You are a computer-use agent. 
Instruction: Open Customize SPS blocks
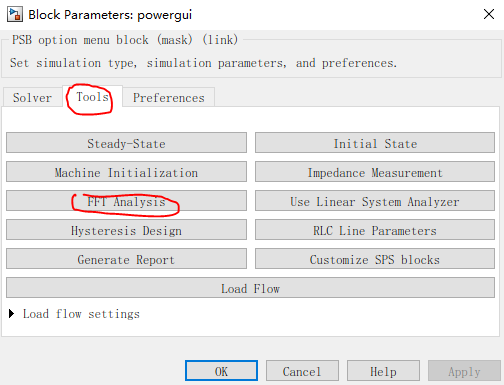tap(375, 259)
